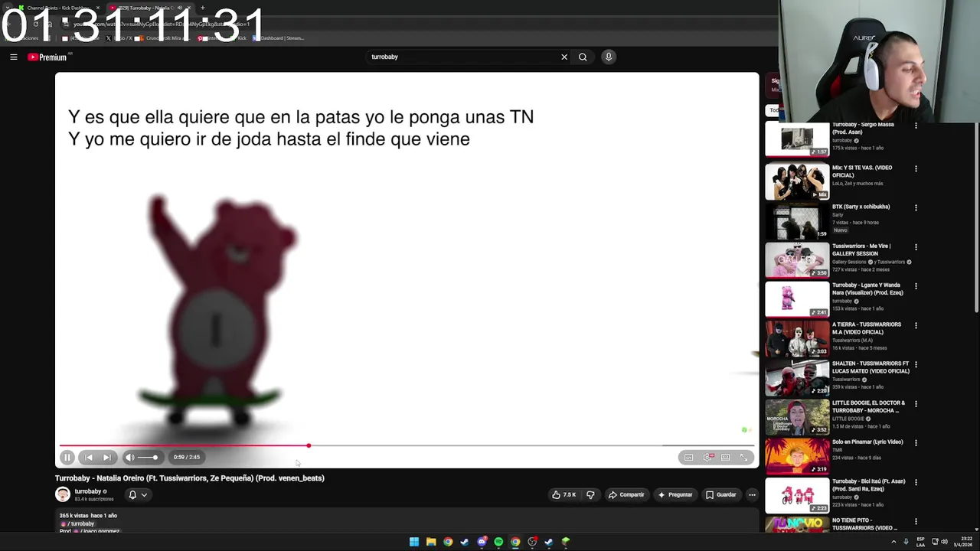Viewport: 980px width, 551px height.
Task: Select the Turrobaby YouTube browser tab
Action: tap(149, 8)
